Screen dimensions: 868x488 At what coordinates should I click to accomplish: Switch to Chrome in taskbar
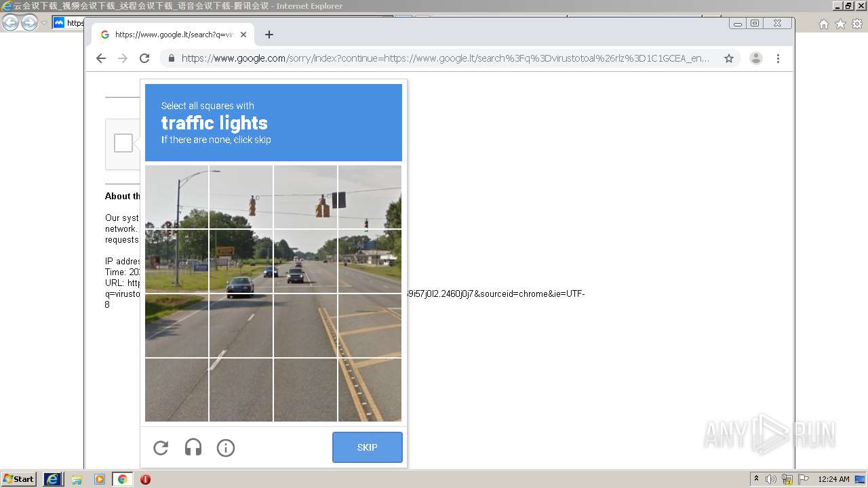122,479
